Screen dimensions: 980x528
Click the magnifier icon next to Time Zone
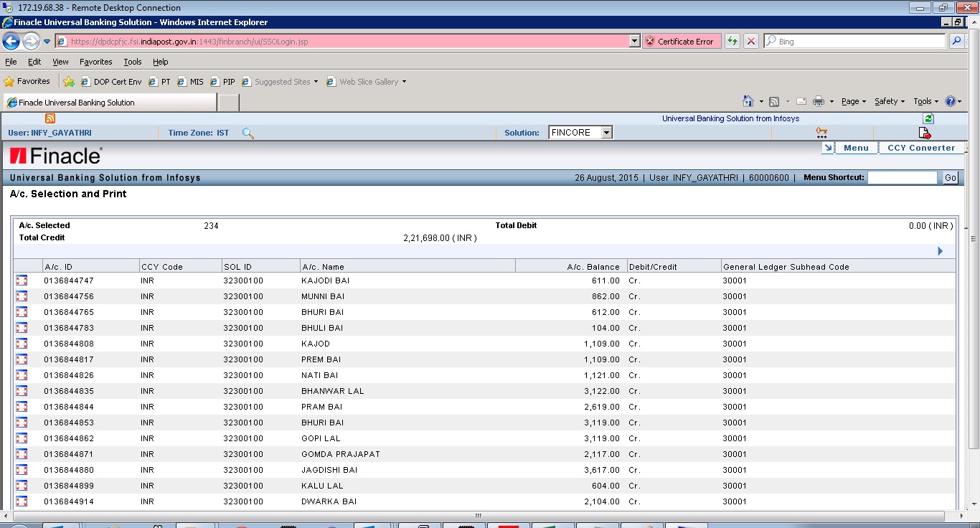click(248, 133)
